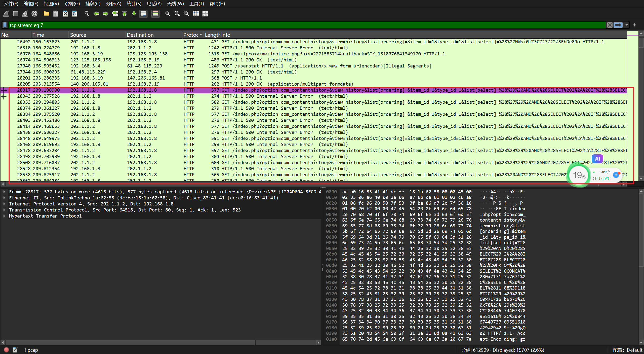
Task: Click zoom in on packet text
Action: (x=167, y=14)
